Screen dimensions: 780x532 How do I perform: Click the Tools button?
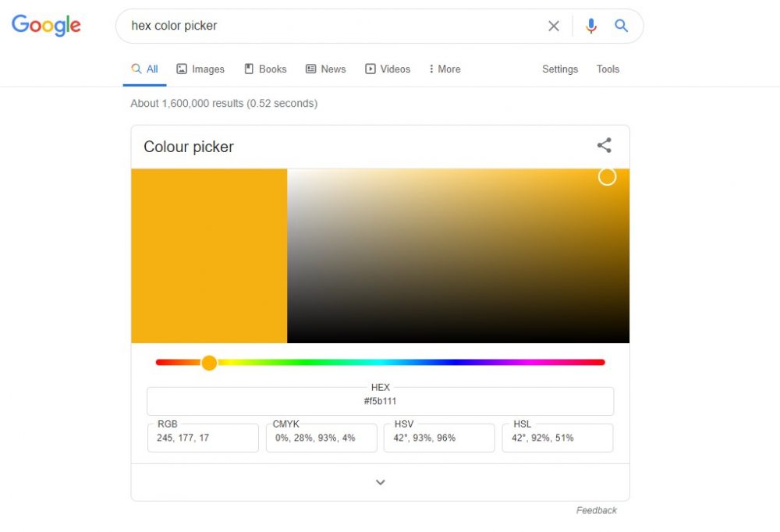coord(608,69)
